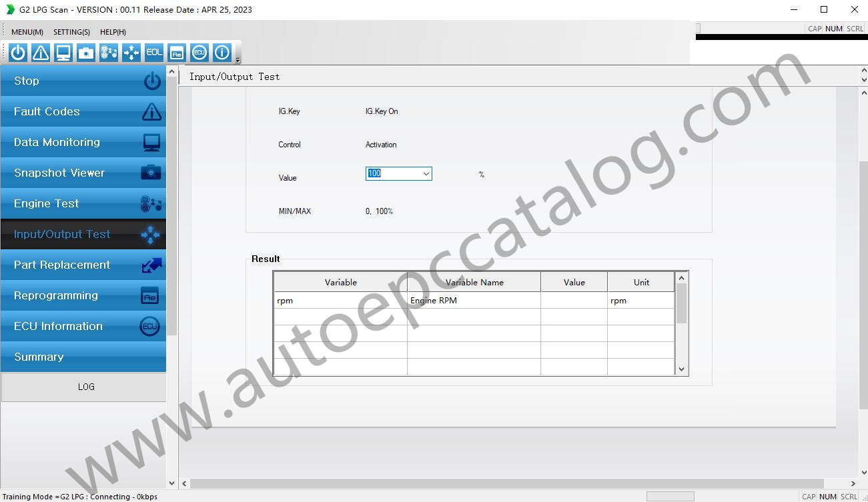Screen dimensions: 868x502
Task: Expand the Value combo box dropdown
Action: 426,174
